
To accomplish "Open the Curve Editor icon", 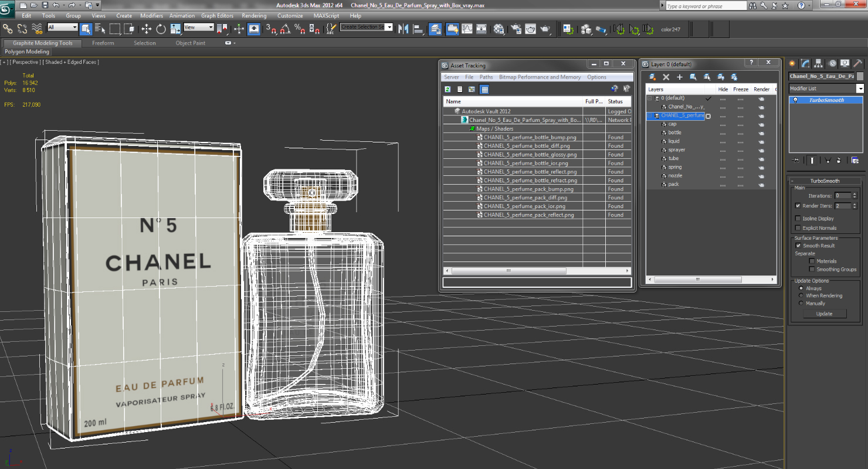I will coord(467,28).
